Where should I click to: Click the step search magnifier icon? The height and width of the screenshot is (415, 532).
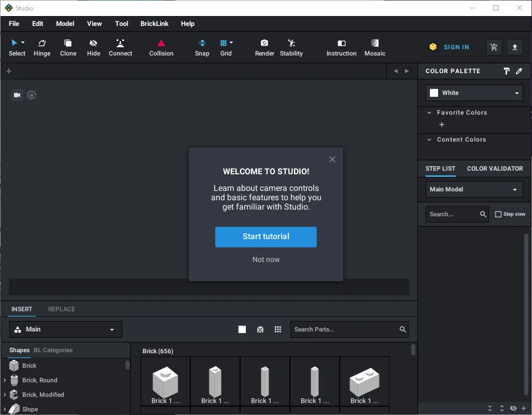pyautogui.click(x=483, y=214)
